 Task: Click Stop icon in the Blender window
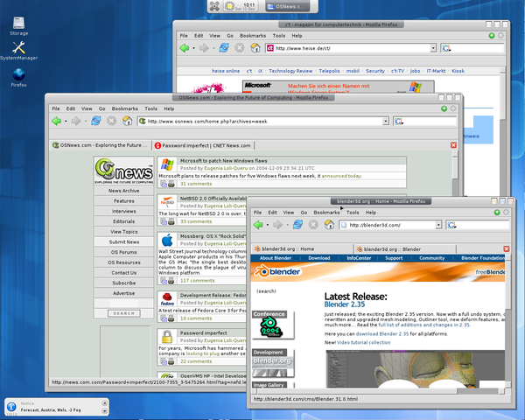[313, 225]
